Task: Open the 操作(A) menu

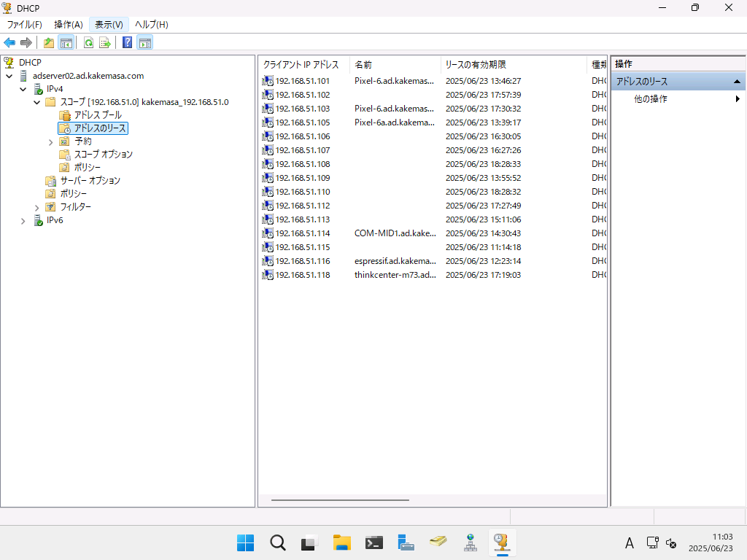Action: pyautogui.click(x=68, y=25)
